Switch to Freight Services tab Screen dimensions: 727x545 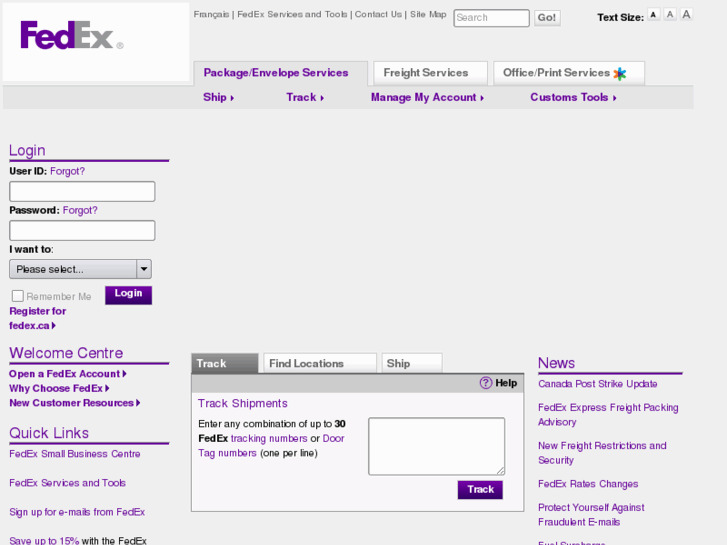point(430,73)
